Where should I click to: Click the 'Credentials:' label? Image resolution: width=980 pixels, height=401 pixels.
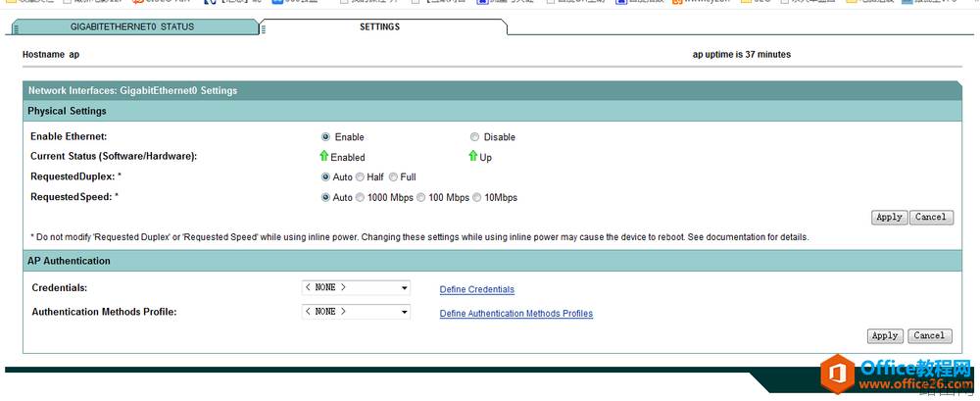60,288
